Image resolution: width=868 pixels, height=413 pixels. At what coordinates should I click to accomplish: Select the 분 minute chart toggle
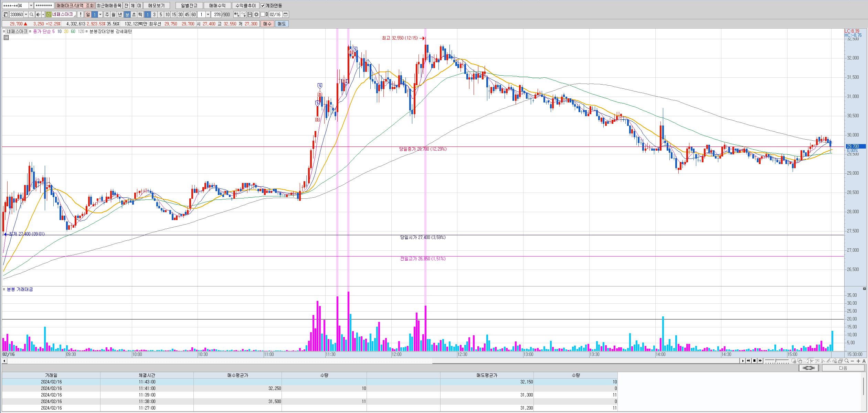coord(127,14)
